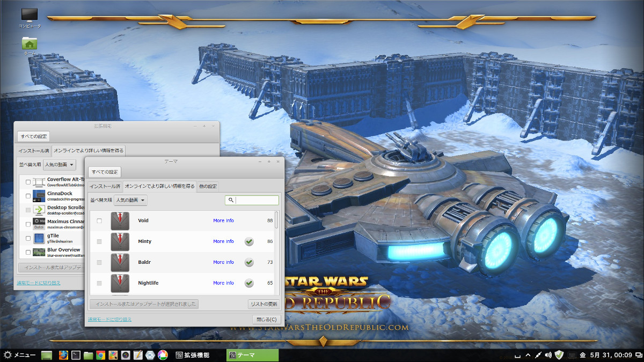The height and width of the screenshot is (362, 644).
Task: Click the CinnaDock extension icon
Action: tap(39, 195)
